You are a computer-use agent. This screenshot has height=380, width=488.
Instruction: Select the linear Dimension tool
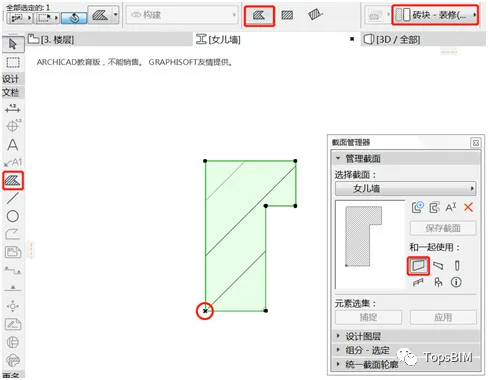tap(13, 108)
